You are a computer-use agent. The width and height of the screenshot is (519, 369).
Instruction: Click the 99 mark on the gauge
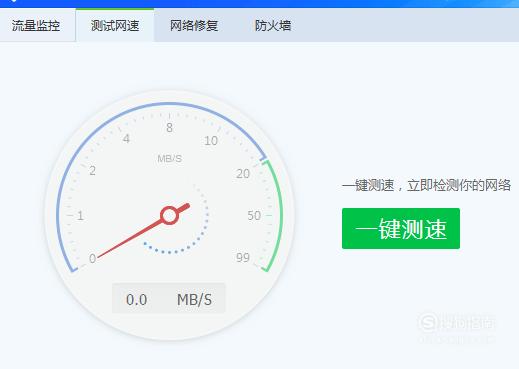coord(243,257)
